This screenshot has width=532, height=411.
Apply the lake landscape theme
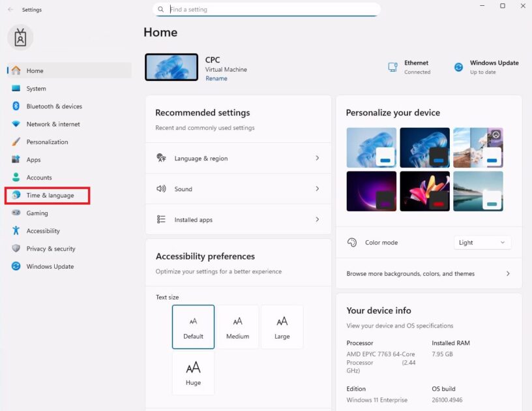pos(478,191)
